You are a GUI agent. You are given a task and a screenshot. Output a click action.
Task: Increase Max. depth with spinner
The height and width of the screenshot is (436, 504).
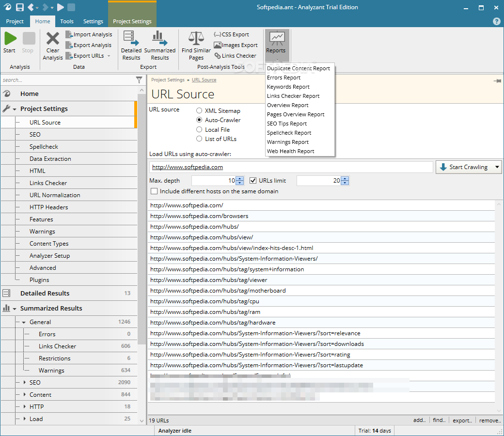click(240, 179)
